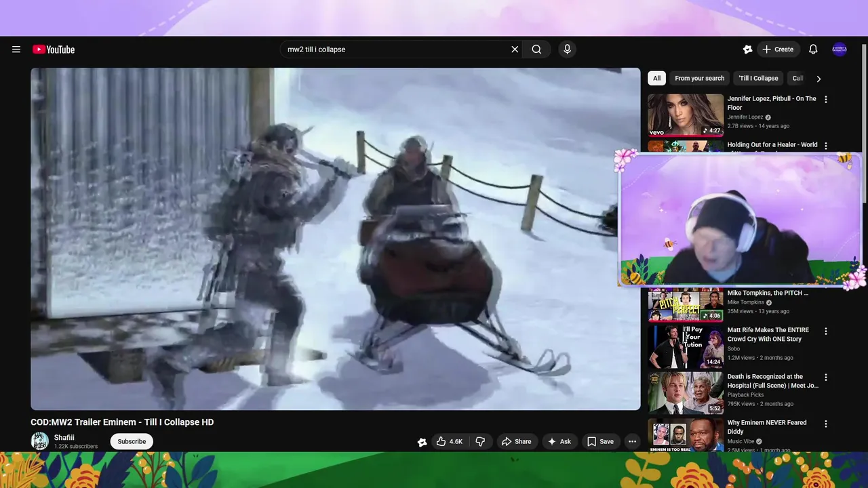This screenshot has width=868, height=488.
Task: Open the Music Vibe channel name
Action: [741, 441]
